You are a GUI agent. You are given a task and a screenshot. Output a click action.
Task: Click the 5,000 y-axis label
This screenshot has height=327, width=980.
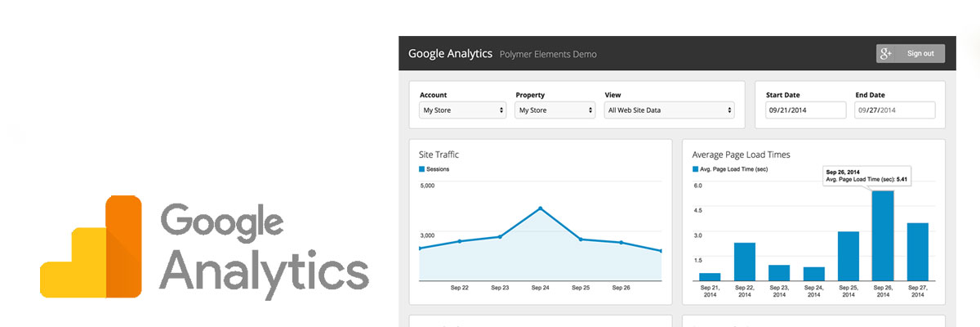point(427,186)
